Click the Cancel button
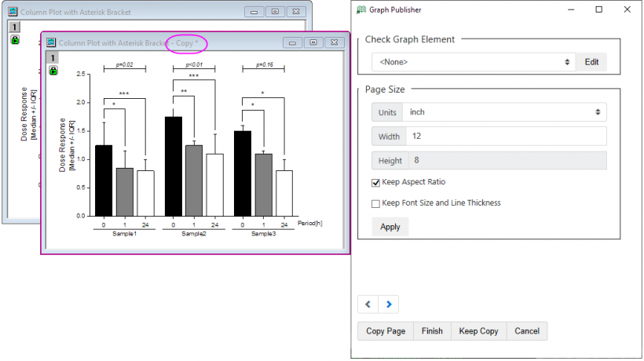 527,331
